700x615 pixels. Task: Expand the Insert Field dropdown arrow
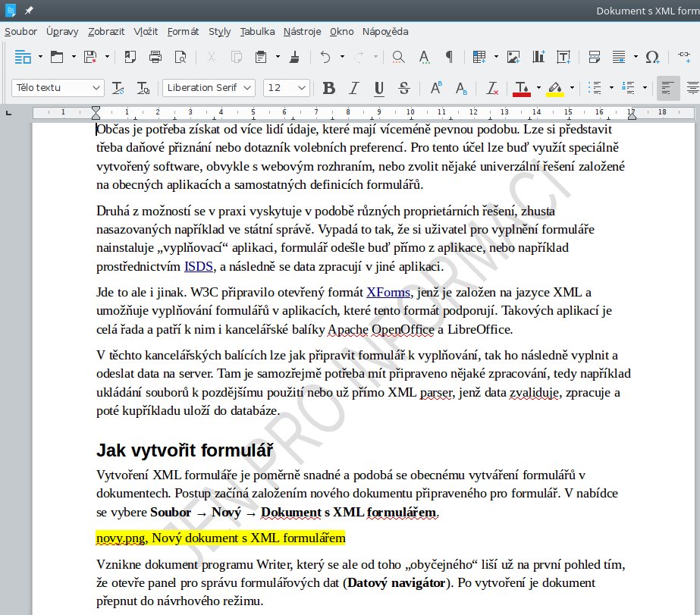coord(636,57)
